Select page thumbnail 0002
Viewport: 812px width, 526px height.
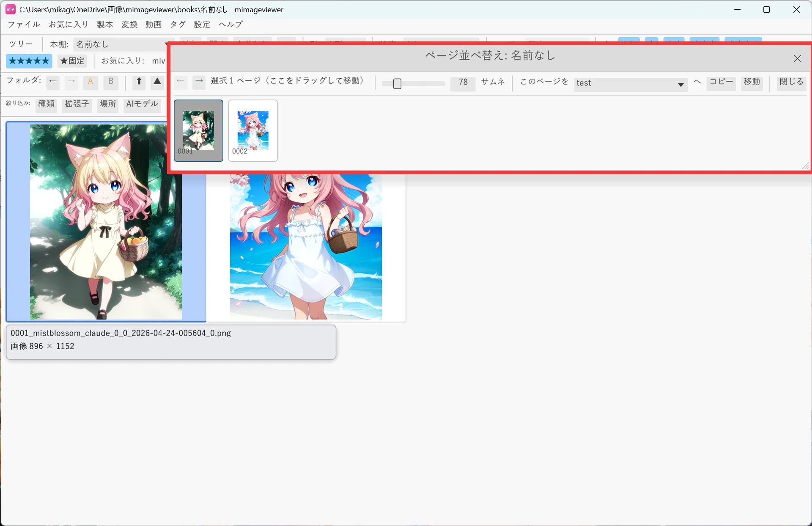click(x=253, y=130)
